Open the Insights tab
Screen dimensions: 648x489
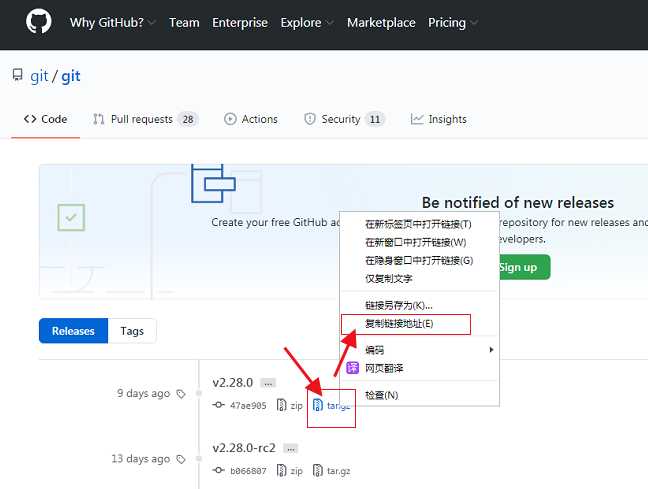point(438,119)
